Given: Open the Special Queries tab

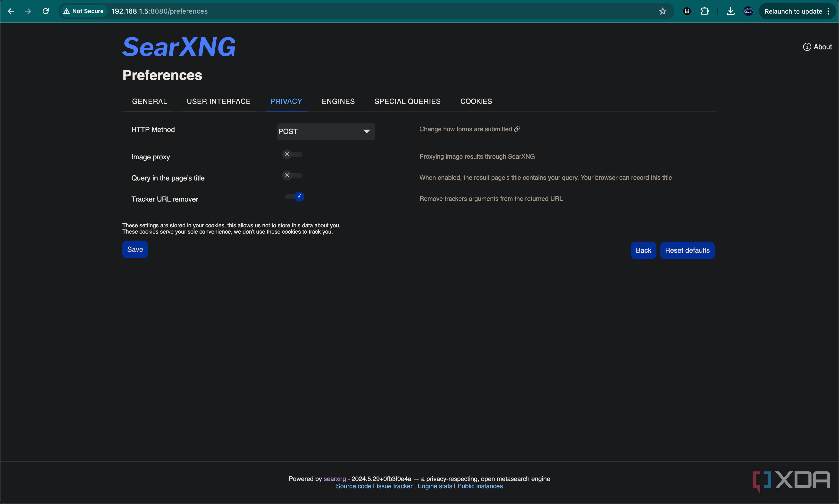Looking at the screenshot, I should [407, 101].
